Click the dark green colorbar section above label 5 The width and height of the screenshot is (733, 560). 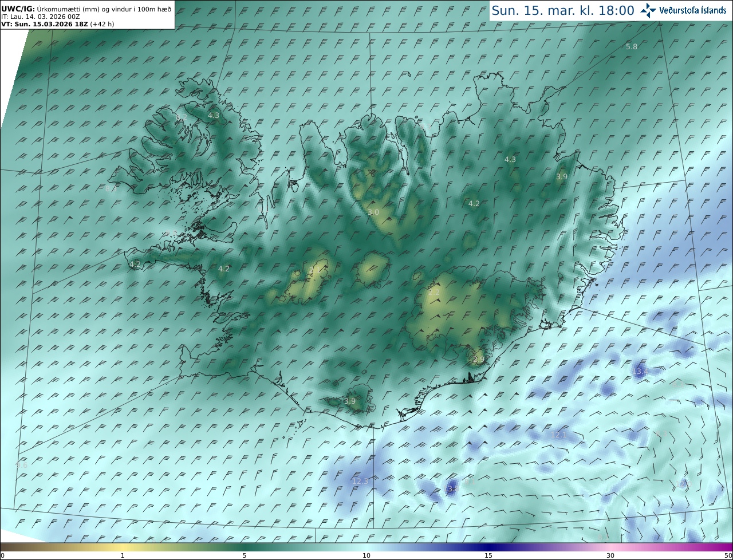coord(245,547)
